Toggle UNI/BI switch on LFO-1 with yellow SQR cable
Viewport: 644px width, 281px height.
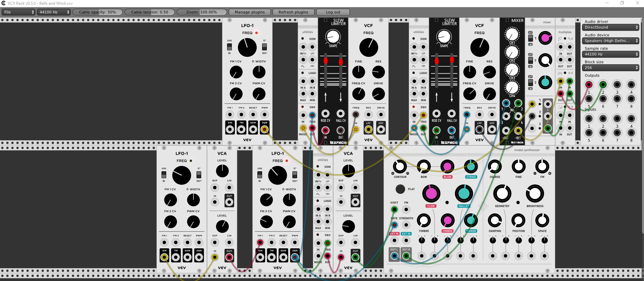click(229, 47)
